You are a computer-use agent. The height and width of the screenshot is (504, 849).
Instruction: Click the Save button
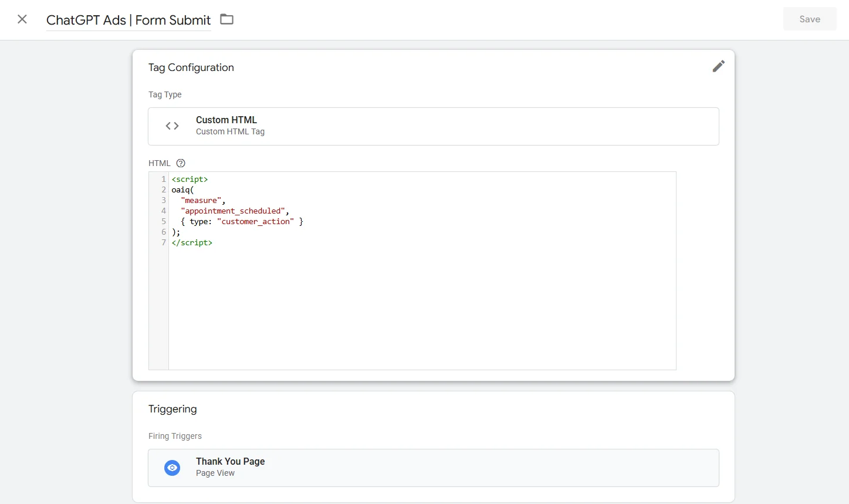pos(810,19)
